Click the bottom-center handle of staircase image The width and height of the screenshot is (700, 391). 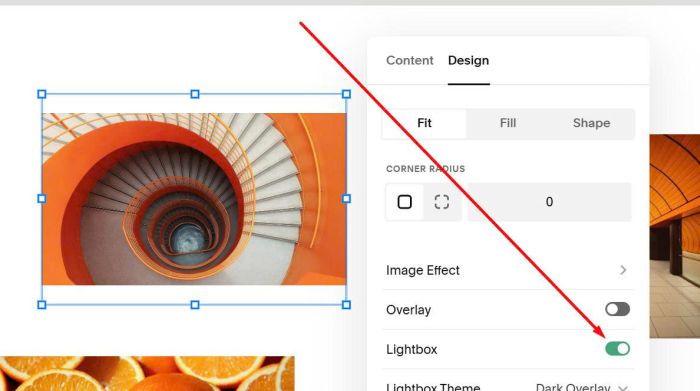point(195,305)
